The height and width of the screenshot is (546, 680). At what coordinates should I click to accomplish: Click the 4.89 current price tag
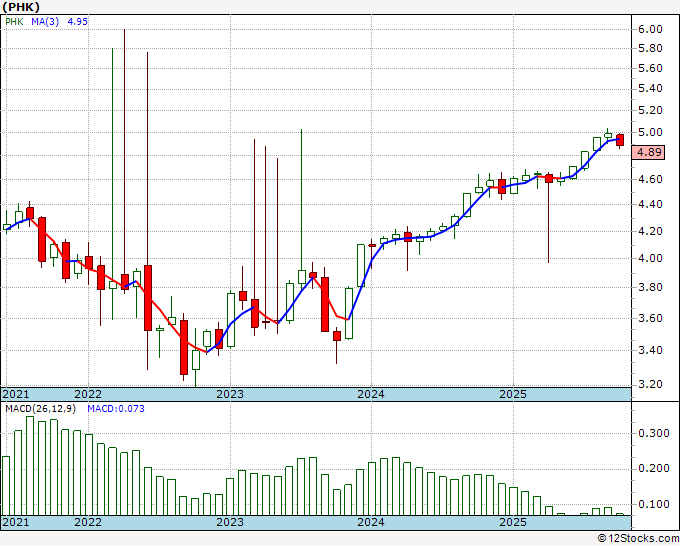point(648,152)
